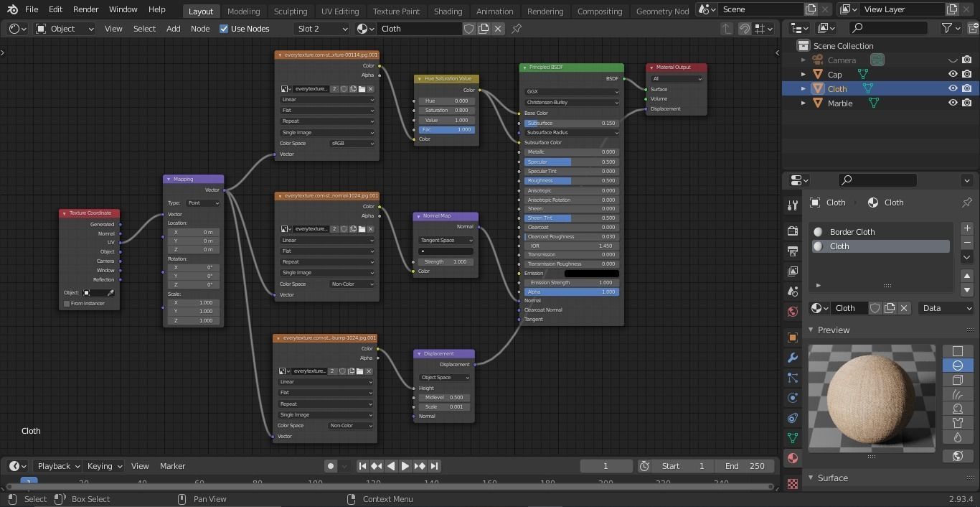Open Material properties tab

tap(793, 458)
